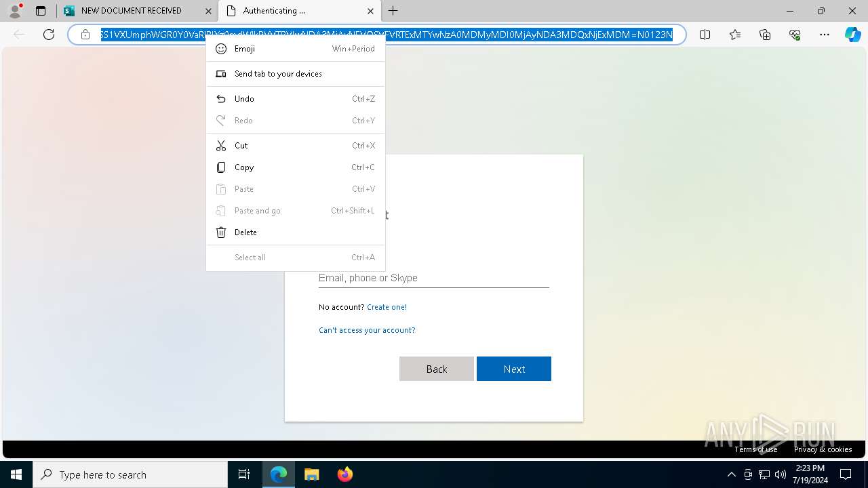Click the device tray icon beside the chevron

[748, 474]
